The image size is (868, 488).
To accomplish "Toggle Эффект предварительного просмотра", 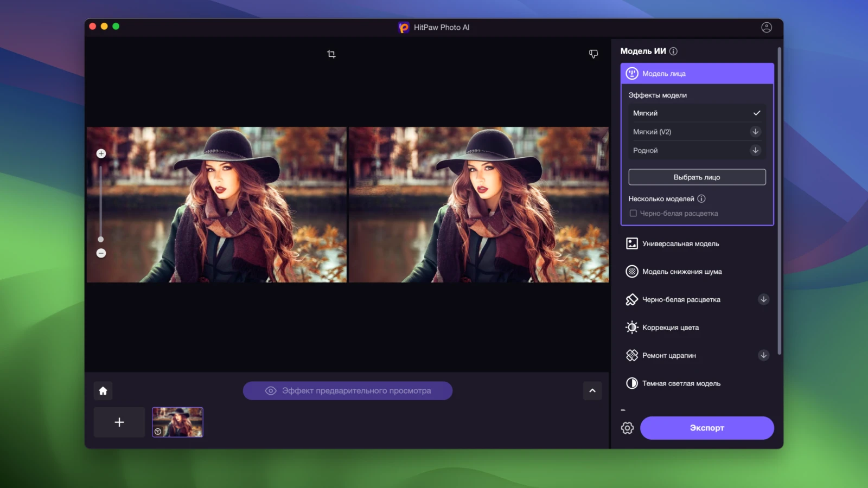I will 347,391.
